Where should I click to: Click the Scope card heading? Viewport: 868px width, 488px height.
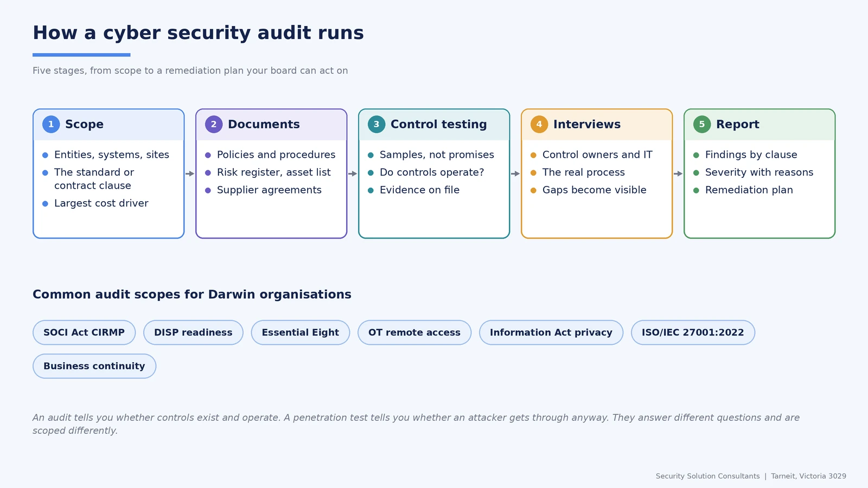pos(84,124)
